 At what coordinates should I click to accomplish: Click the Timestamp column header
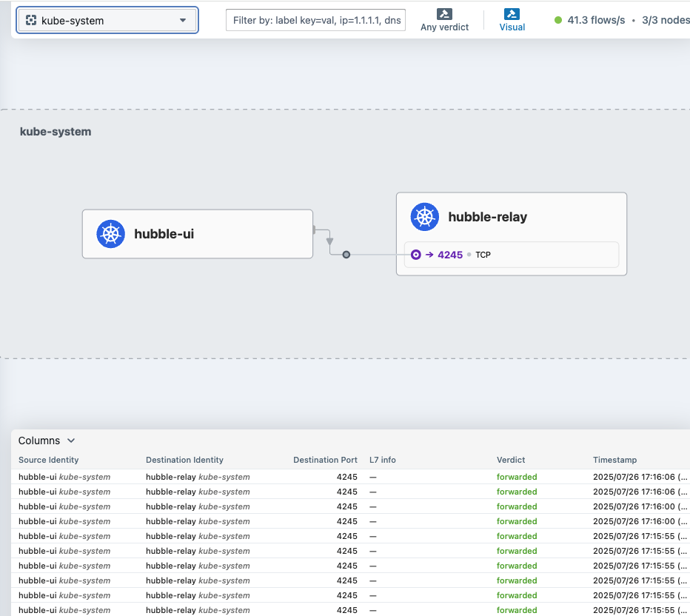[x=614, y=460]
